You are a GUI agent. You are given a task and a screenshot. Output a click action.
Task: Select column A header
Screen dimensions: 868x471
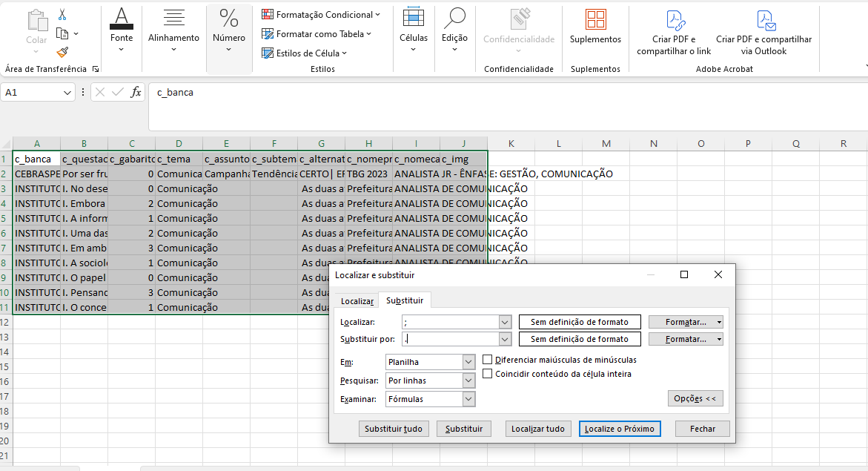[x=36, y=143]
